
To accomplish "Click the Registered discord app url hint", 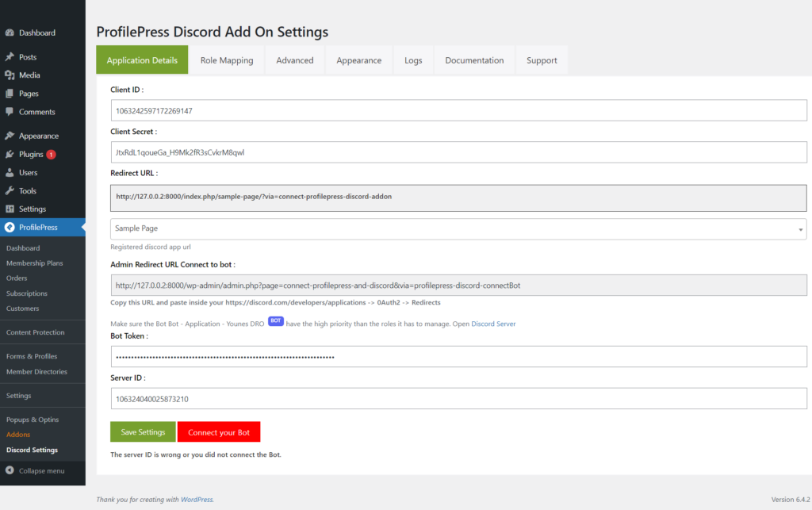I will click(150, 247).
